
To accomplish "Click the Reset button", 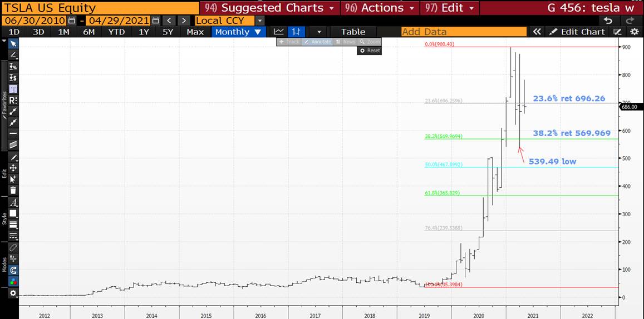I will tap(370, 51).
